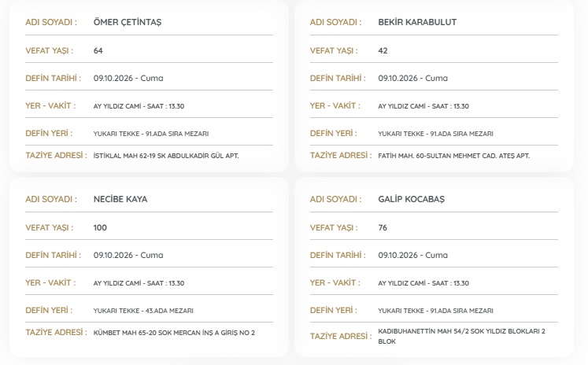Click age value 42 in Bekir Karabulut card
Viewport: 588px width, 365px height.
click(383, 50)
